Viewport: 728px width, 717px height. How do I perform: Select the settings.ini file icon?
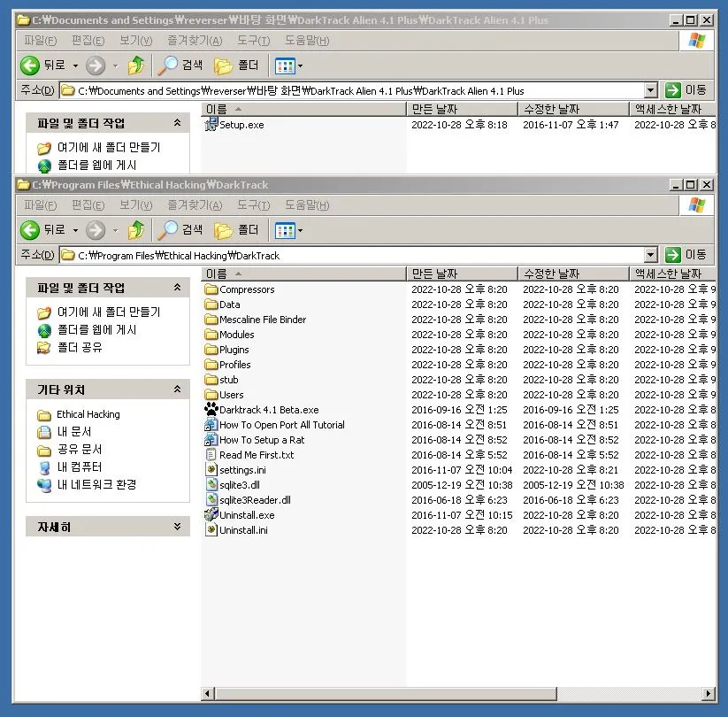pyautogui.click(x=211, y=469)
